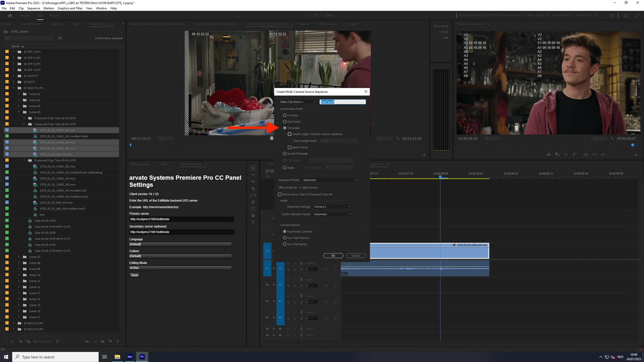Choose In Points synchronize option
This screenshot has height=362, width=644.
click(285, 115)
